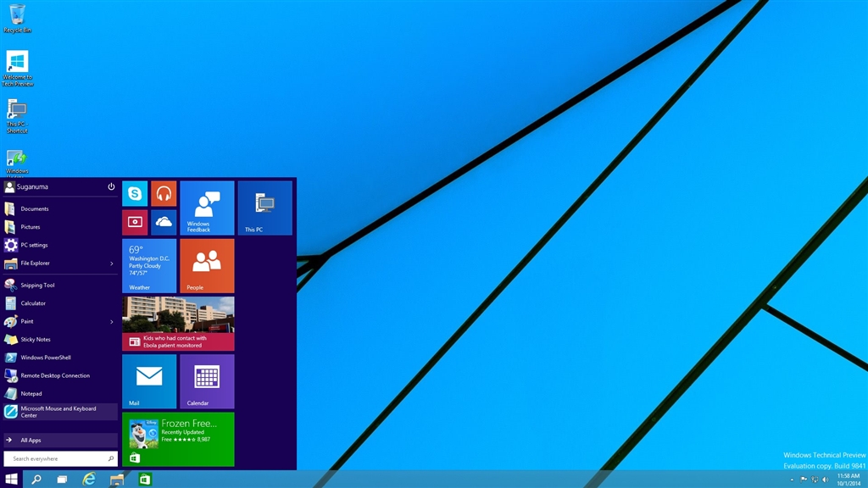This screenshot has height=488, width=868.
Task: Expand the File Explorer submenu arrow
Action: [x=112, y=263]
